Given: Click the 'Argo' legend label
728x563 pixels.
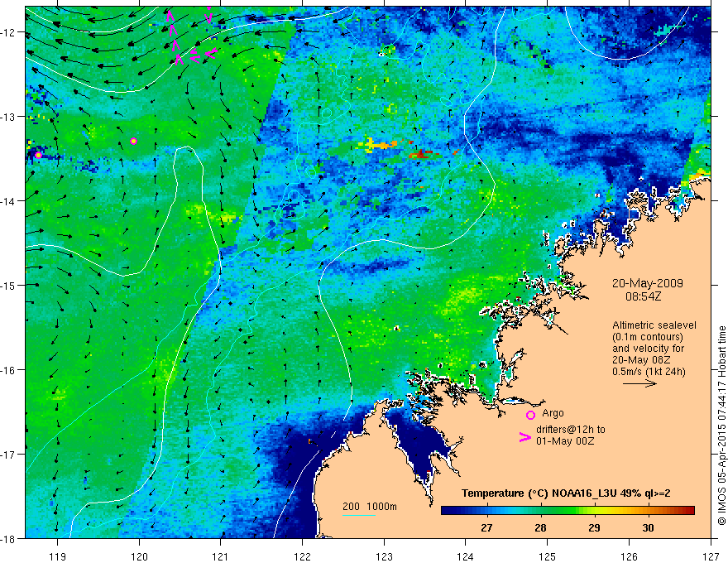Looking at the screenshot, I should point(553,413).
